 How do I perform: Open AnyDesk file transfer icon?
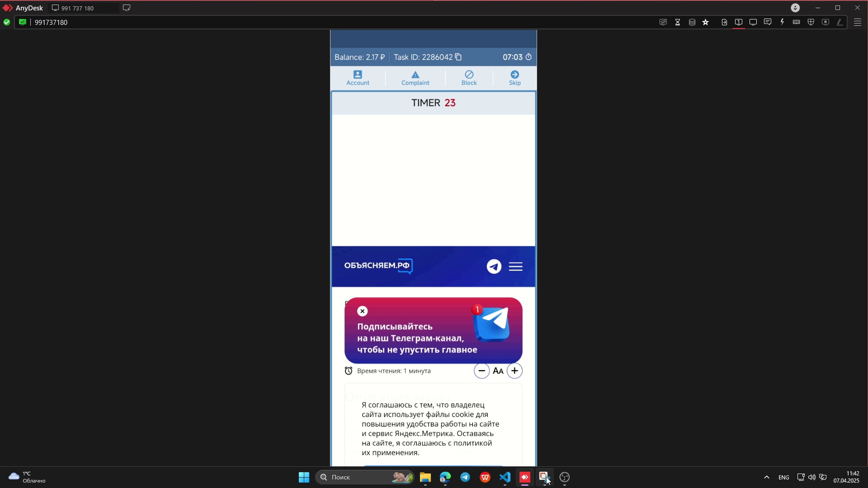pos(724,22)
